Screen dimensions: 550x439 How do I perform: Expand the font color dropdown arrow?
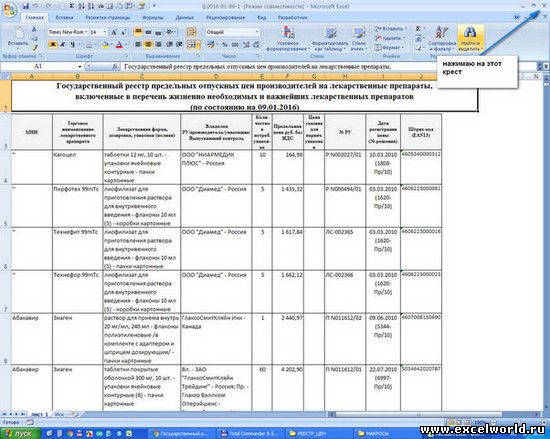coord(126,45)
